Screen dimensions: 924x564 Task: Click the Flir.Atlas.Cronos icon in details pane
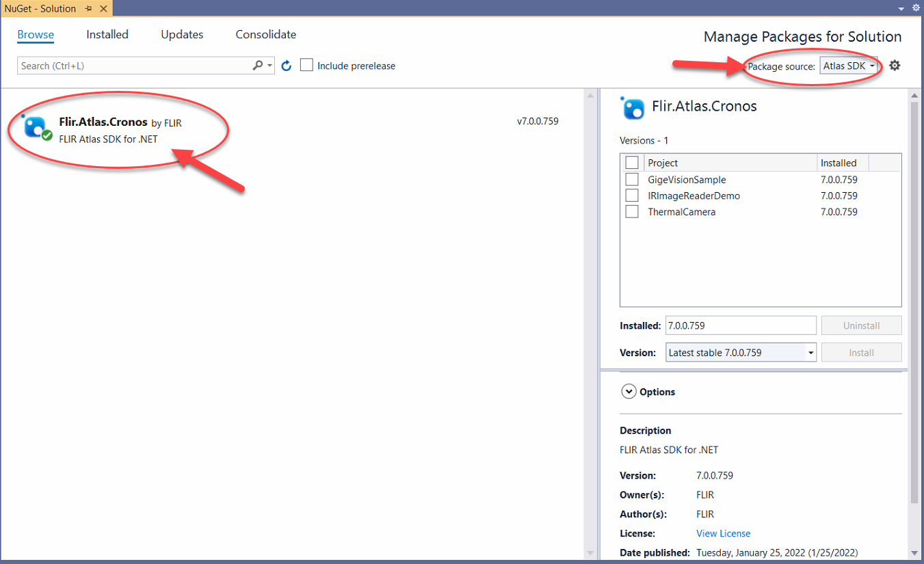click(633, 108)
